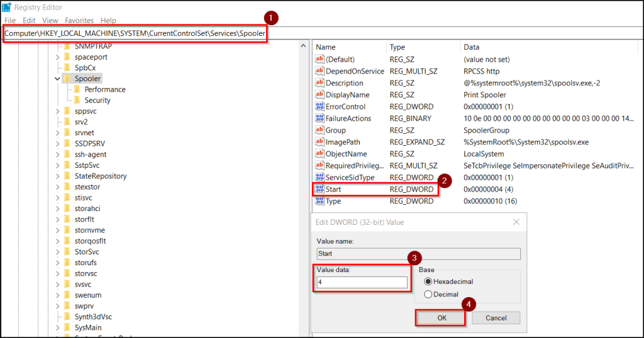
Task: Click the ObjectName value icon
Action: pyautogui.click(x=319, y=154)
